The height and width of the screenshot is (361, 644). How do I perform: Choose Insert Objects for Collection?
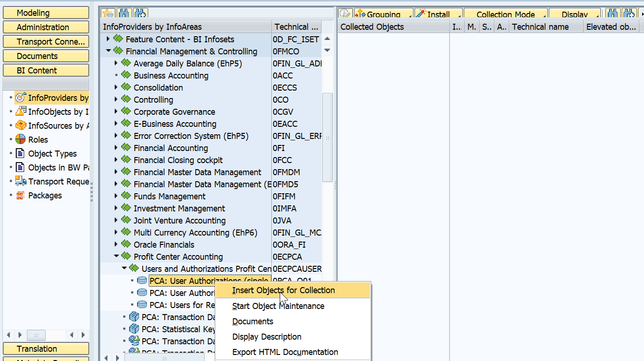(x=293, y=290)
